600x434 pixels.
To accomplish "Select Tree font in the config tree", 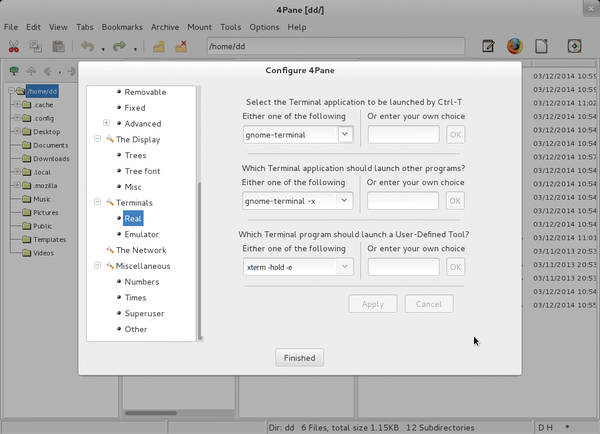I will click(x=142, y=171).
